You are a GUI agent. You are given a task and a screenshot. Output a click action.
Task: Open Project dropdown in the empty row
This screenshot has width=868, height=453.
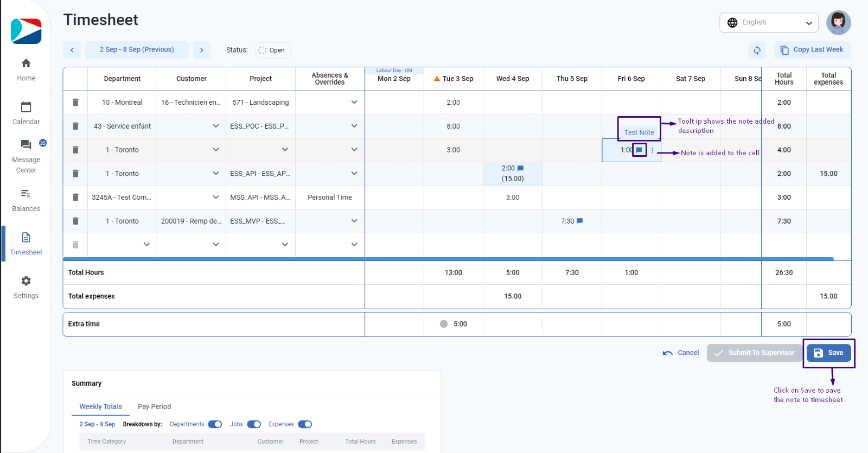click(285, 245)
